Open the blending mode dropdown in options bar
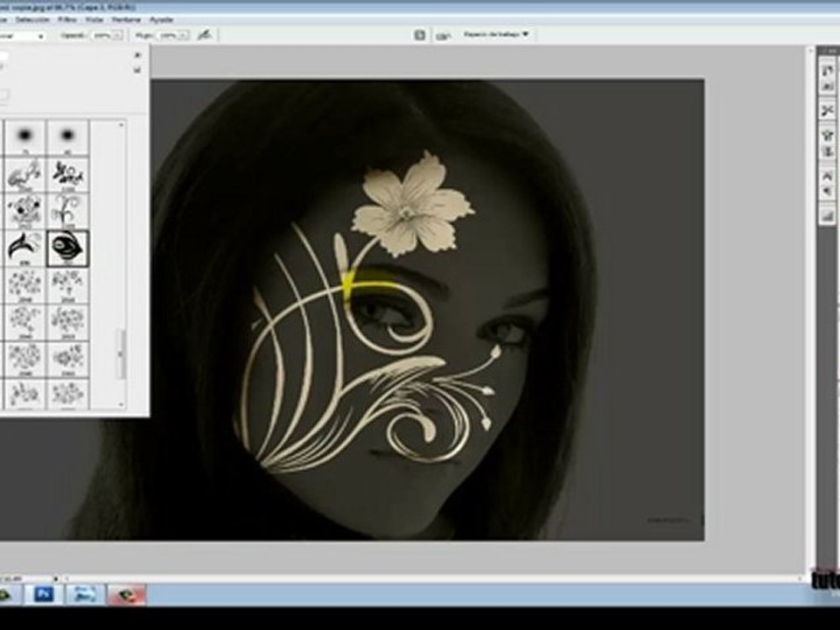Image resolution: width=840 pixels, height=630 pixels. coord(21,36)
